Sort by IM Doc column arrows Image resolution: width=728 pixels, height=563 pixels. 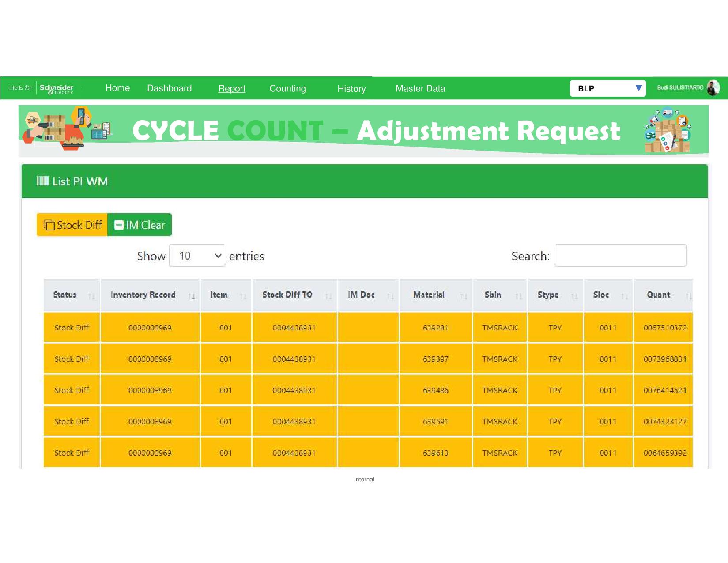point(390,296)
